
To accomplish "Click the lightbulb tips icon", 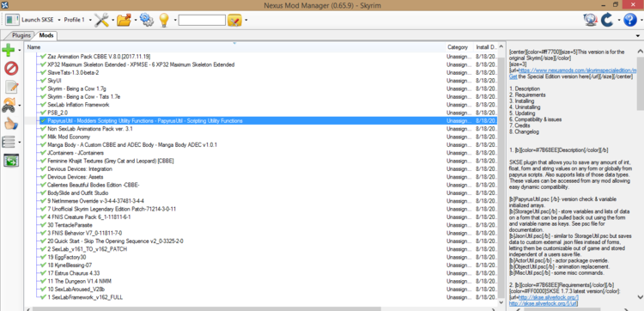I will (x=164, y=20).
